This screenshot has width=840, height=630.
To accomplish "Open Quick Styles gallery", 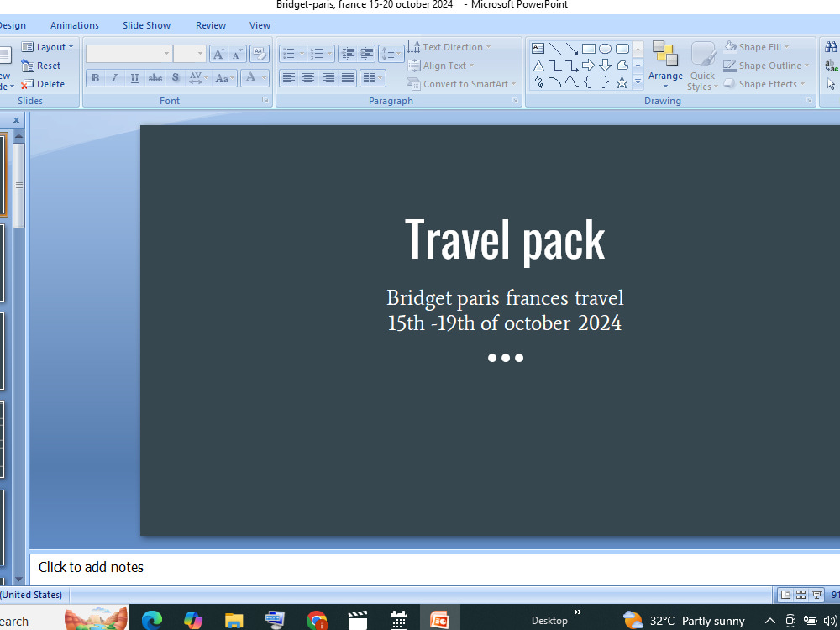I will tap(702, 66).
